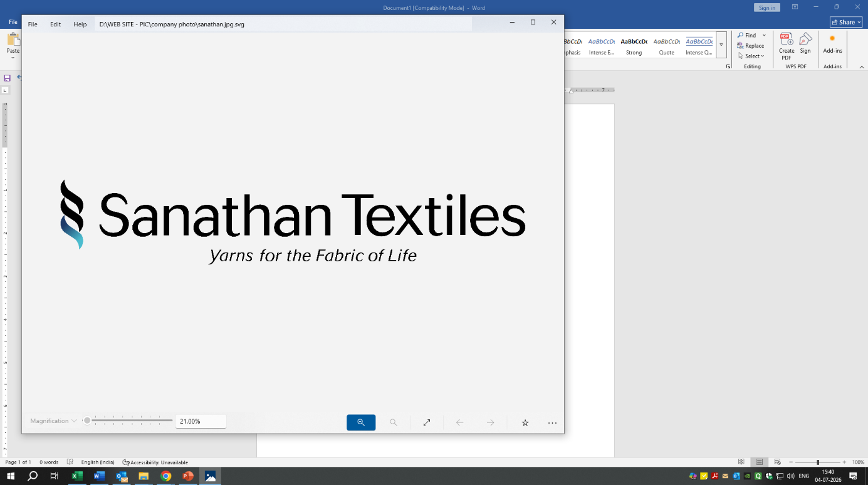
Task: Expand the Magnification dropdown
Action: pyautogui.click(x=53, y=421)
